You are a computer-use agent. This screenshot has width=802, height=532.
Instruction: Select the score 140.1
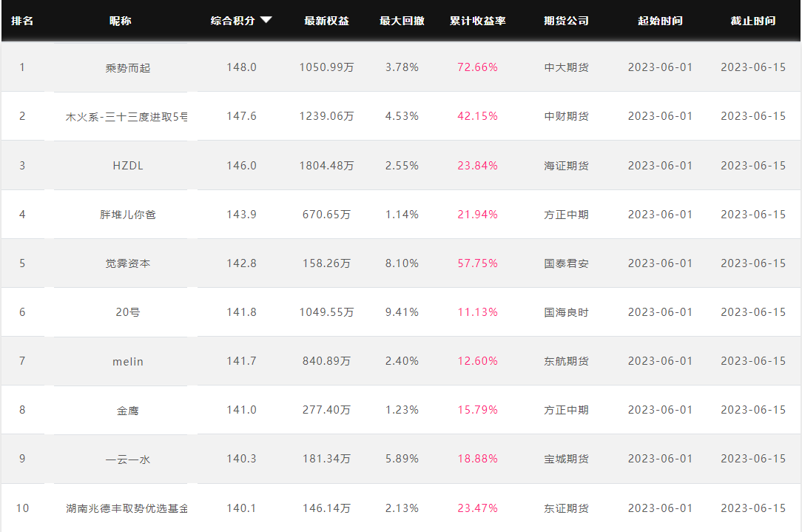pyautogui.click(x=241, y=508)
